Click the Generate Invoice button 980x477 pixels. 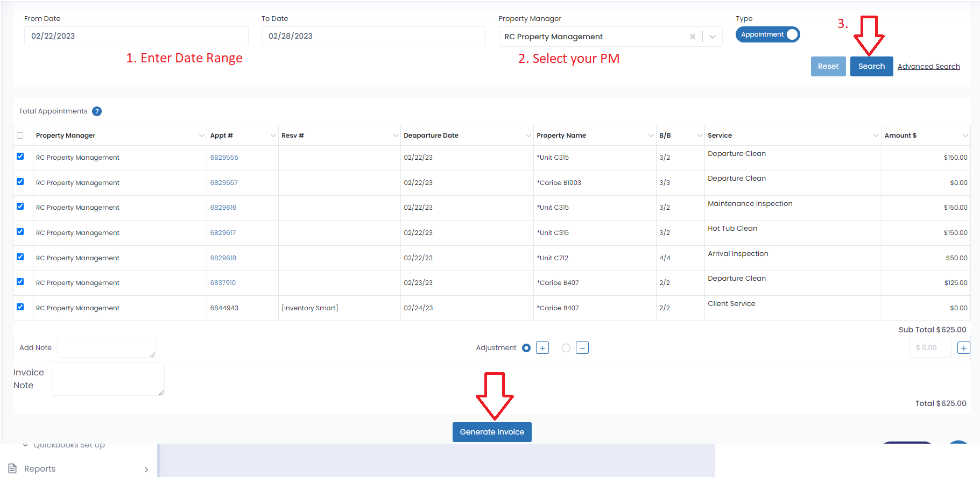pyautogui.click(x=492, y=432)
